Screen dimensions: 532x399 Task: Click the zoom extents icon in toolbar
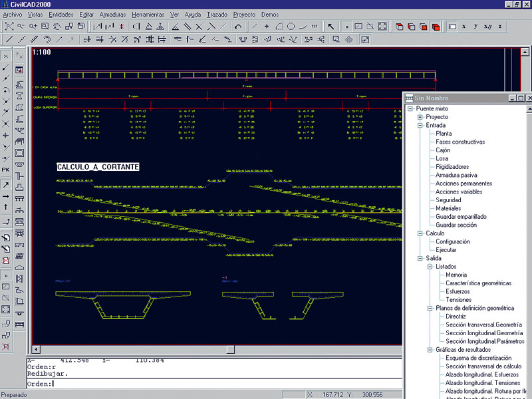(9, 27)
